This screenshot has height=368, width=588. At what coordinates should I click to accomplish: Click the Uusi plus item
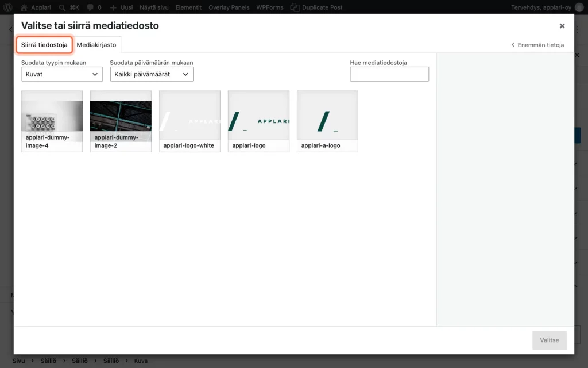tap(121, 7)
